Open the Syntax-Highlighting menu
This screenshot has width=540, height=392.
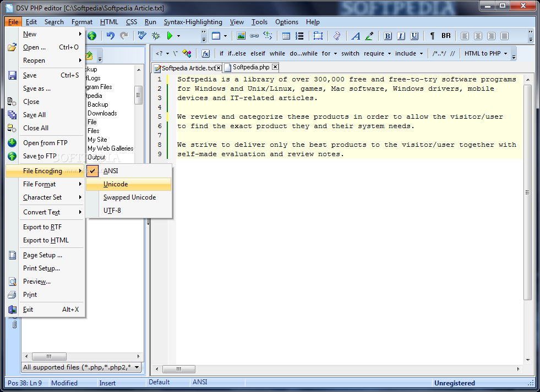point(193,22)
